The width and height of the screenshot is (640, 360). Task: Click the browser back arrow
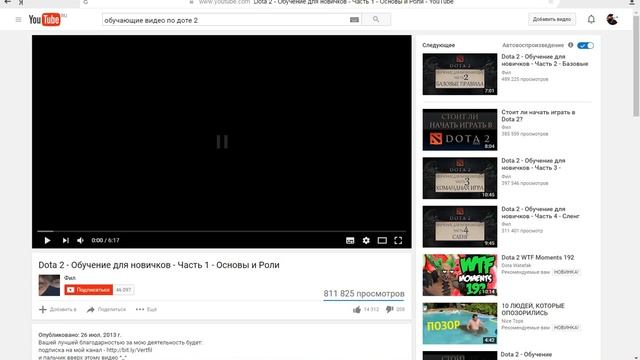pyautogui.click(x=7, y=2)
